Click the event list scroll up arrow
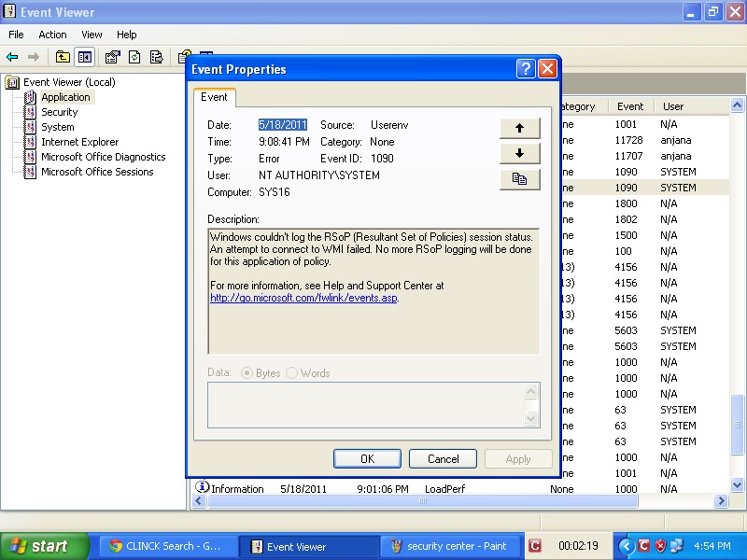The image size is (747, 560). 737,105
